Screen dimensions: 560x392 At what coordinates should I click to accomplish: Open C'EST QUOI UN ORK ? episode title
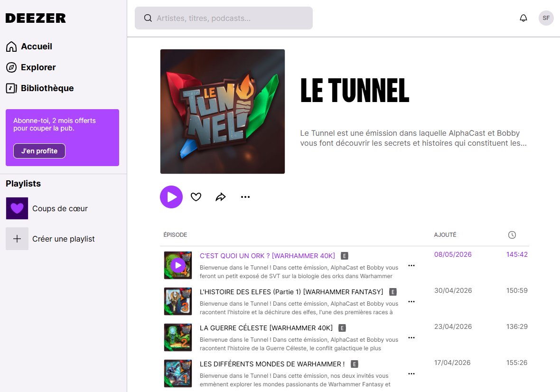point(268,256)
